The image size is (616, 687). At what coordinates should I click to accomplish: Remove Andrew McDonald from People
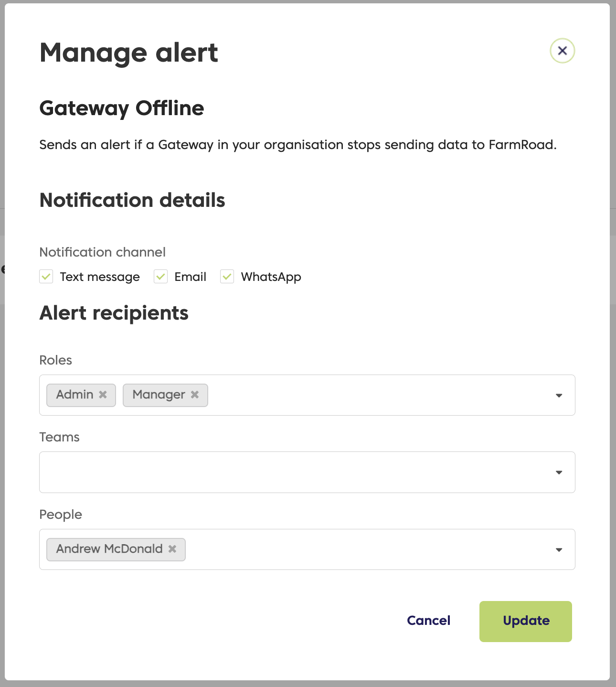click(x=173, y=549)
